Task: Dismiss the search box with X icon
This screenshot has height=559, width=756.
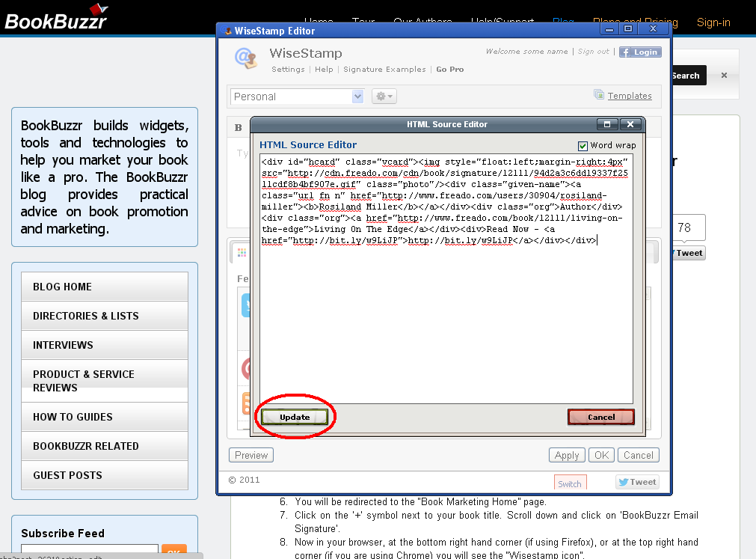Action: click(724, 76)
